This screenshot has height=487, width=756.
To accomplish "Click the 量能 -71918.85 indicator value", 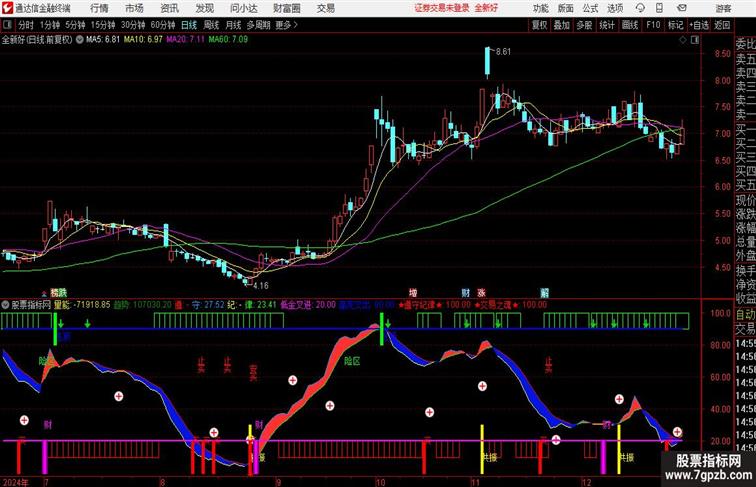I will [82, 305].
